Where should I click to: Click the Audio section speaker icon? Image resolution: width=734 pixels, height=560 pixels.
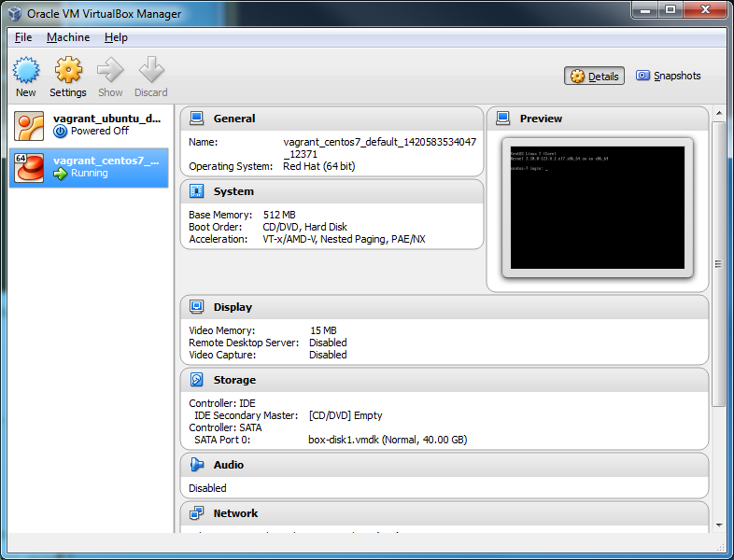point(197,465)
